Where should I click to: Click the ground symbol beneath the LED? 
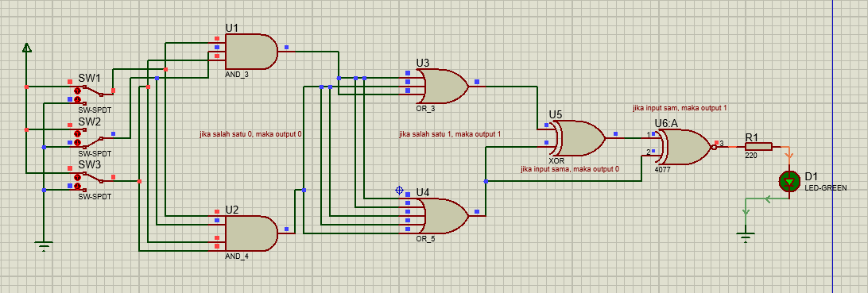746,238
